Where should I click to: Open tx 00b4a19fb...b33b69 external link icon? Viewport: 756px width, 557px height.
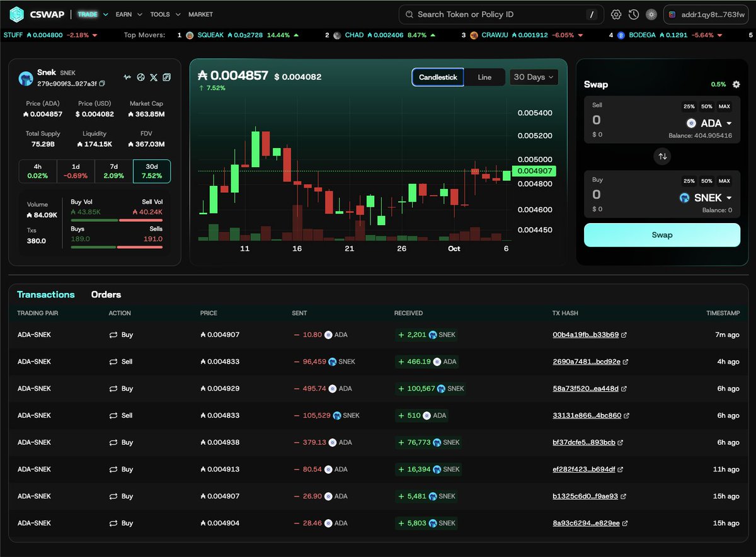[x=624, y=335]
